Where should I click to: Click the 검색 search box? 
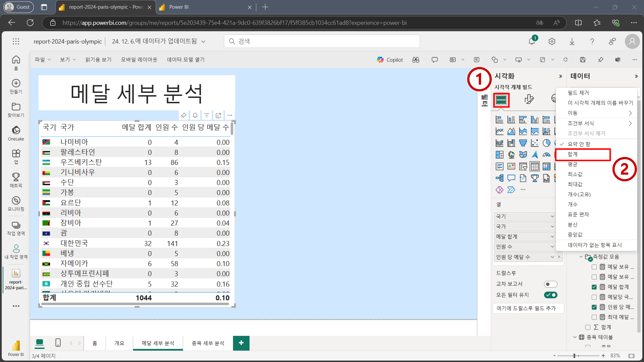click(322, 41)
